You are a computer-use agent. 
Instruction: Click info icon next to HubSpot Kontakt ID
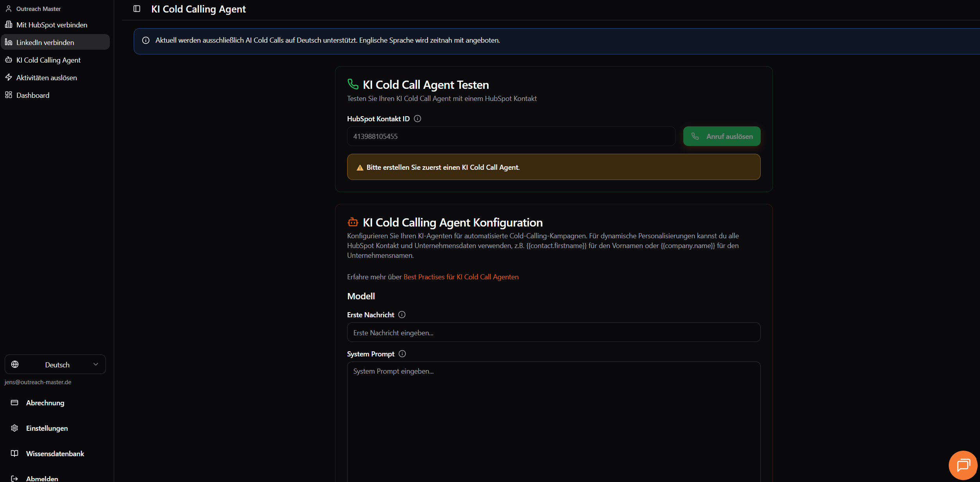[x=417, y=119]
